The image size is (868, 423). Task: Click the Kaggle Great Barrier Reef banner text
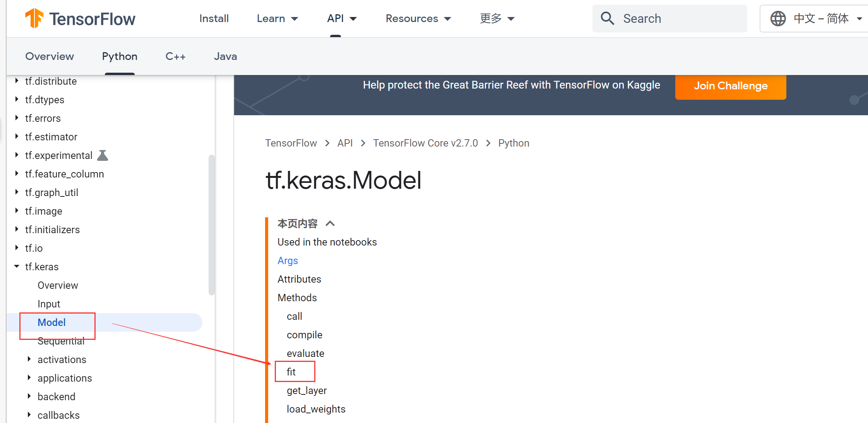(x=511, y=85)
